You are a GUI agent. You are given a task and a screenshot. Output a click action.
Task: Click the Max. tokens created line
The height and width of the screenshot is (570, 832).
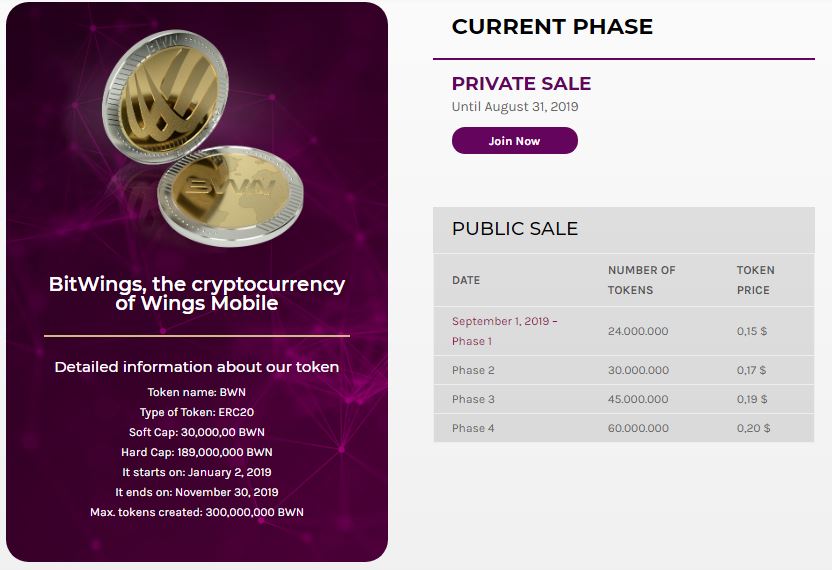click(x=197, y=512)
